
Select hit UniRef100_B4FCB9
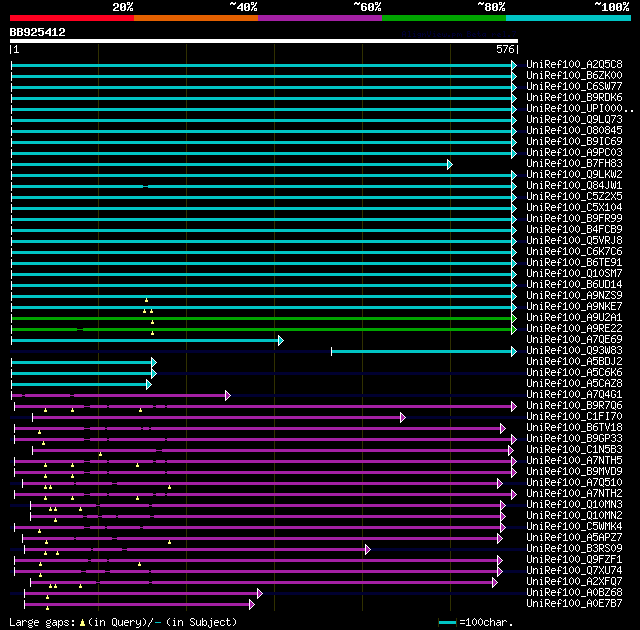click(x=574, y=230)
